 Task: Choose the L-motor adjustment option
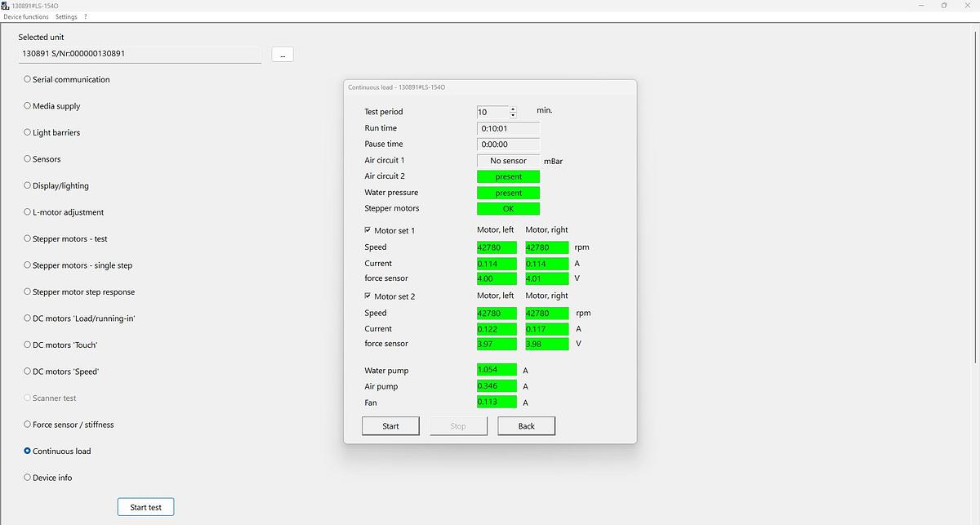pyautogui.click(x=28, y=212)
